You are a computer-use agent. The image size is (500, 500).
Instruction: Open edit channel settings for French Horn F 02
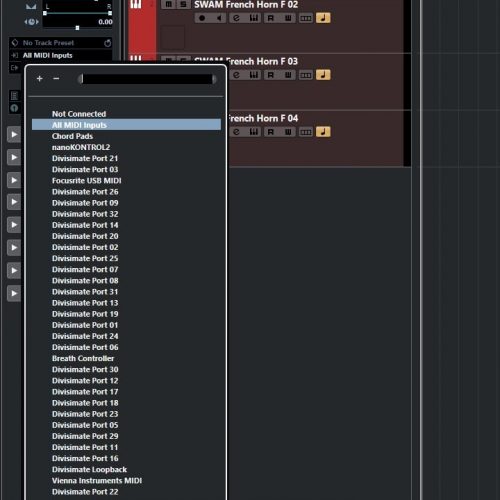click(x=236, y=18)
